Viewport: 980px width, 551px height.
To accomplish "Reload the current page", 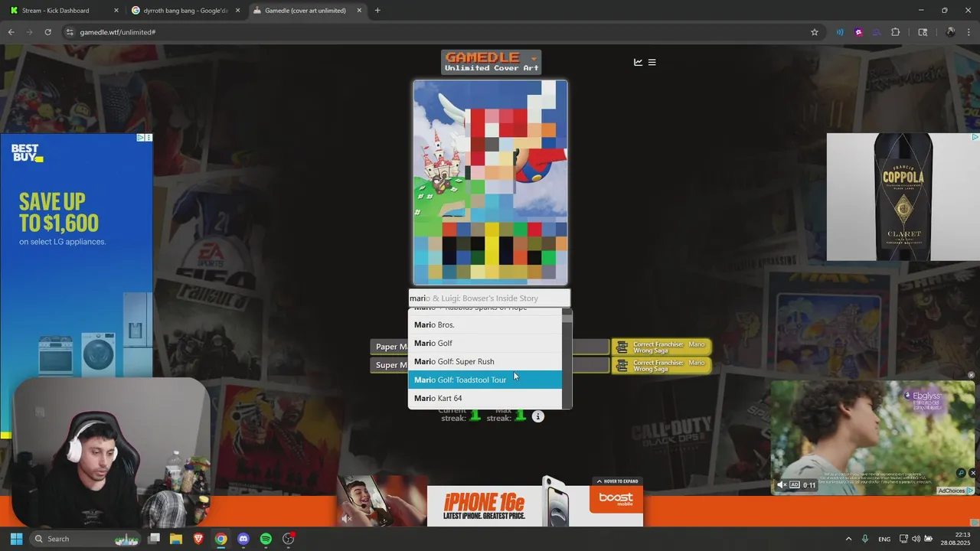I will click(47, 32).
